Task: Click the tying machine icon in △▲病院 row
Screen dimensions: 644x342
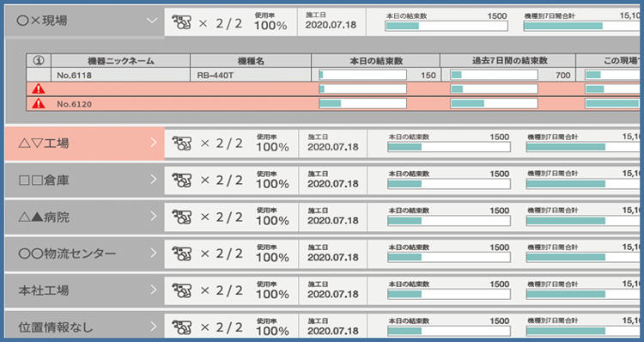Action: [x=182, y=217]
